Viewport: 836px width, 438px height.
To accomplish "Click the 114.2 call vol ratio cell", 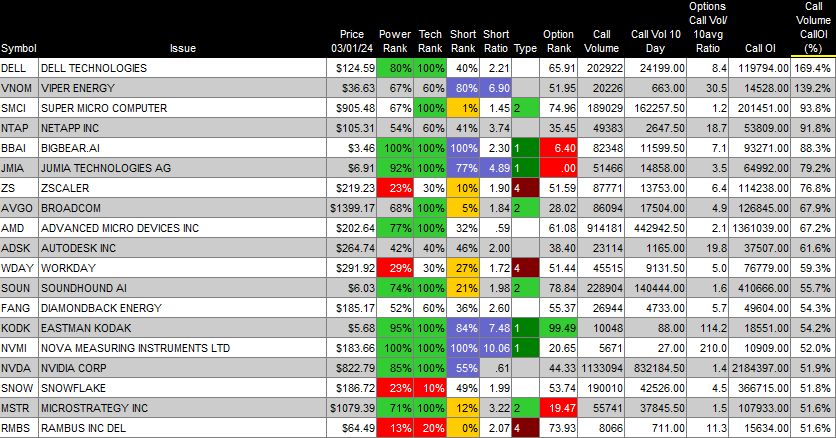I will tap(708, 328).
